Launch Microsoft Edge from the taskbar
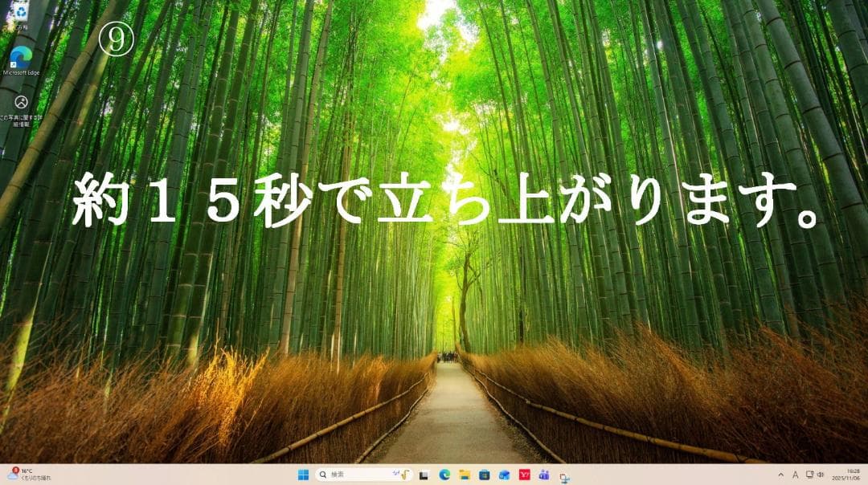This screenshot has width=868, height=485. coord(445,474)
